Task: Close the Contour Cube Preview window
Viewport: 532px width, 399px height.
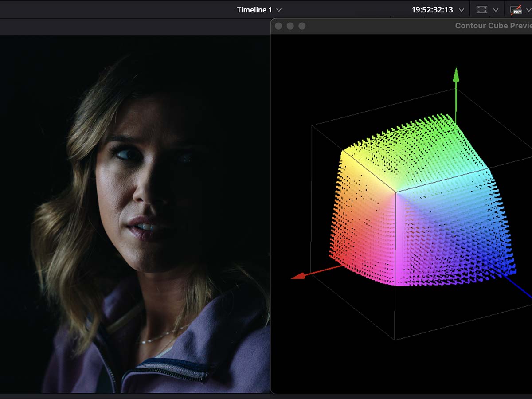Action: [278, 26]
